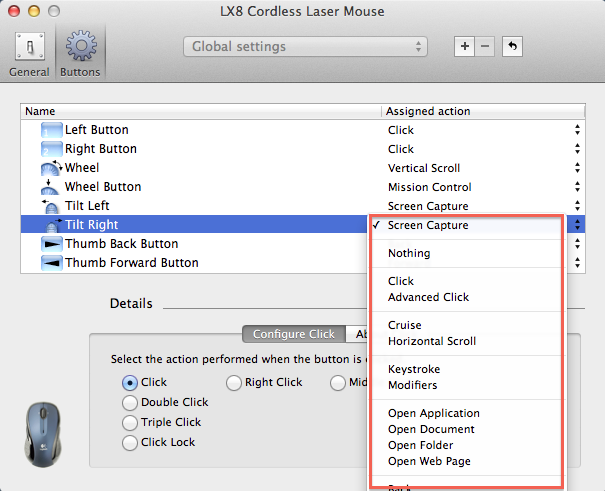Select the Double Click radio button
Viewport: 605px width, 491px height.
coord(130,403)
